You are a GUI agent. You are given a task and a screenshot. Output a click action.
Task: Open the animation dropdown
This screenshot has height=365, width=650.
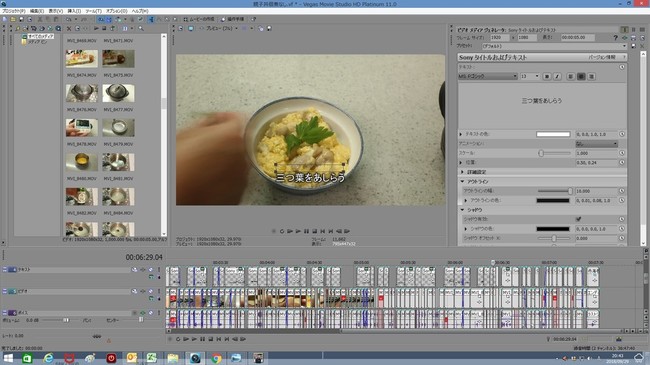(597, 144)
